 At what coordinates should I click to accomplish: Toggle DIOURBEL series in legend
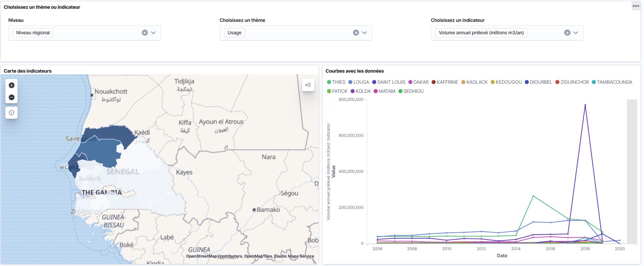538,82
